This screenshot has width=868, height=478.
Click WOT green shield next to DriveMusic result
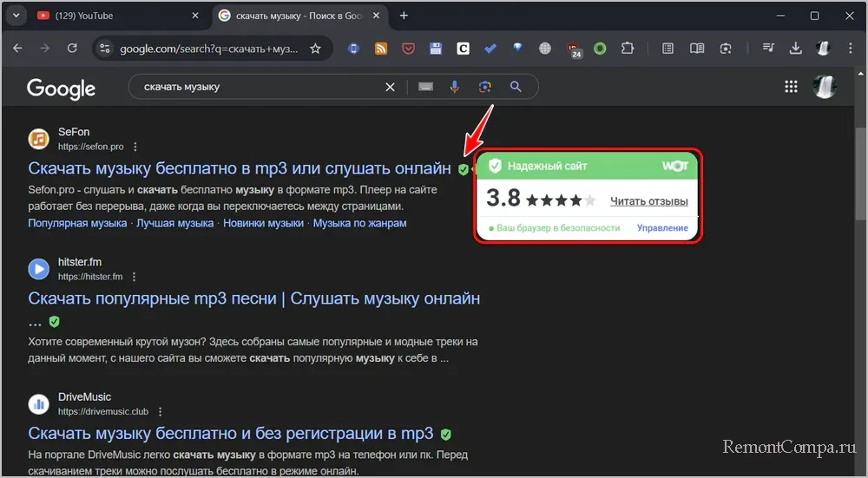(446, 434)
